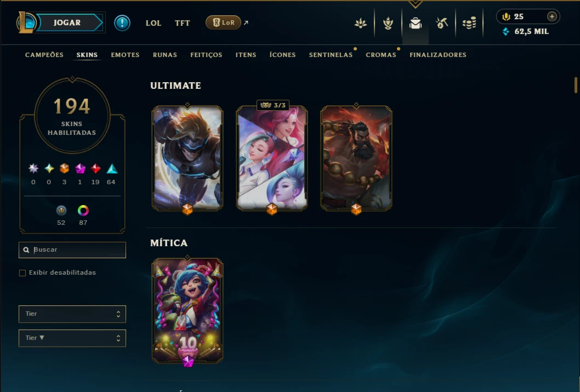
Task: Open the Store coins icon
Action: tap(469, 23)
